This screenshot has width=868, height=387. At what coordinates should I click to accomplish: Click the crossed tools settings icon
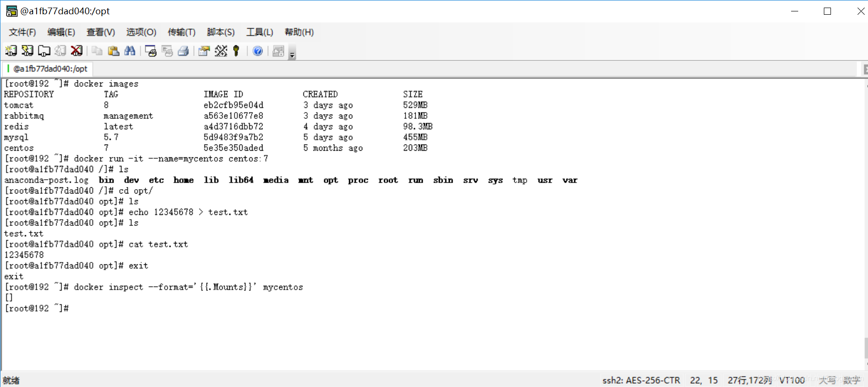[221, 51]
